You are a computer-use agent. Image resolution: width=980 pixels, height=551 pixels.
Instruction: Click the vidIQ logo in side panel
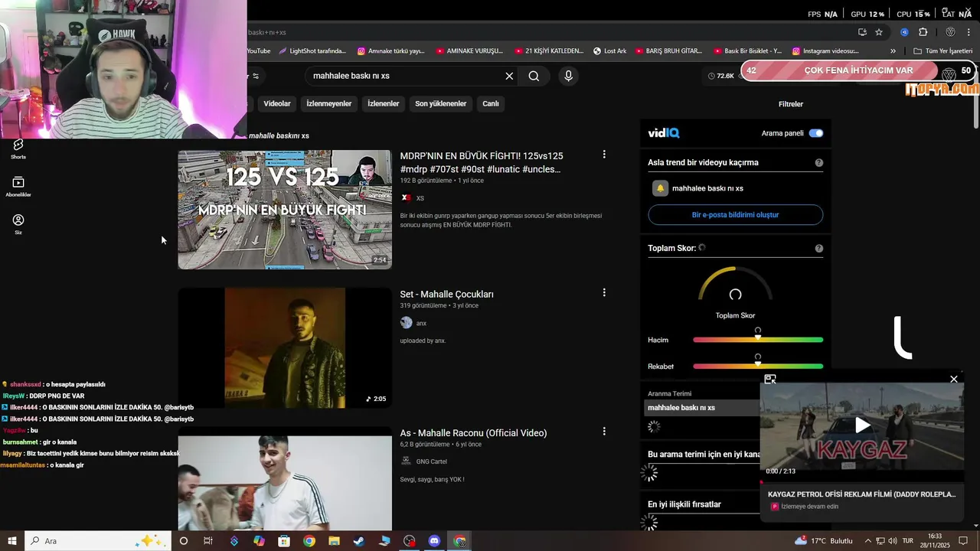pos(664,133)
